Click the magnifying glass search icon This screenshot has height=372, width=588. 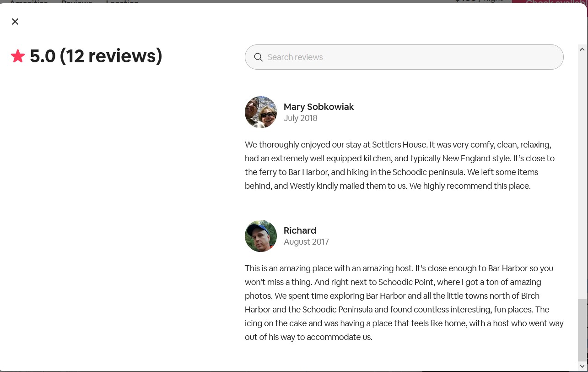click(259, 57)
